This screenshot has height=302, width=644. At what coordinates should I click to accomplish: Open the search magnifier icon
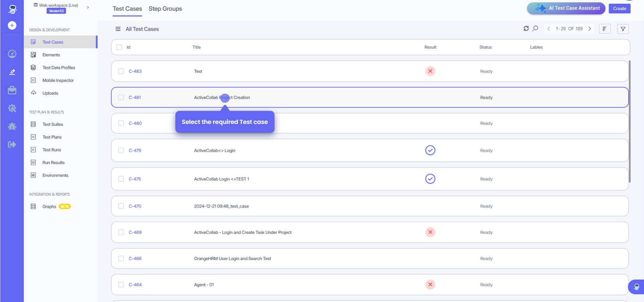[x=535, y=29]
